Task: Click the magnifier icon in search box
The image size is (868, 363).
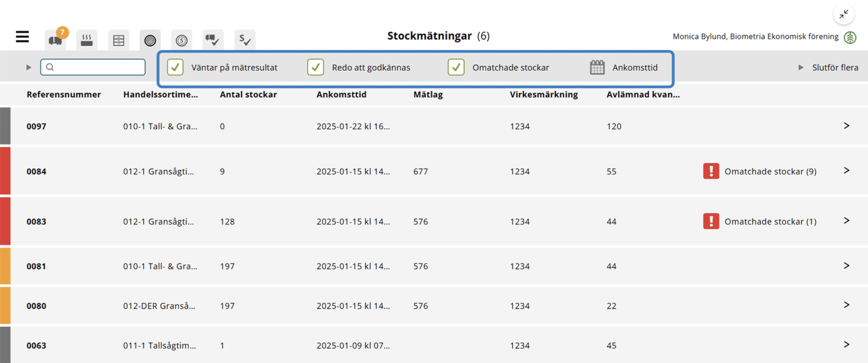Action: (50, 67)
